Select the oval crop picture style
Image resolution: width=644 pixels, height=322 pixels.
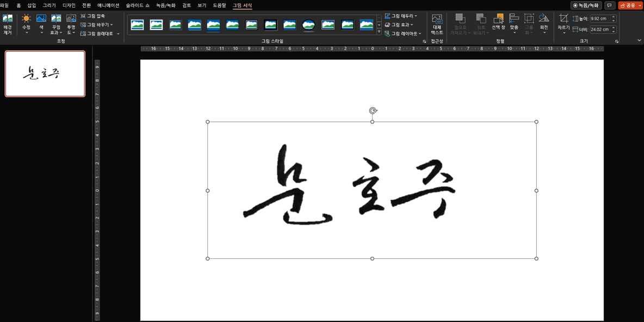coord(309,24)
